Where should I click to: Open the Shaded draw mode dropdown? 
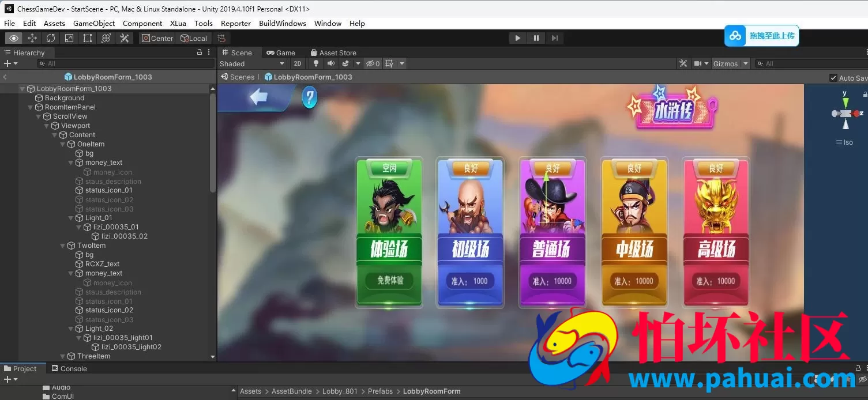click(x=252, y=63)
